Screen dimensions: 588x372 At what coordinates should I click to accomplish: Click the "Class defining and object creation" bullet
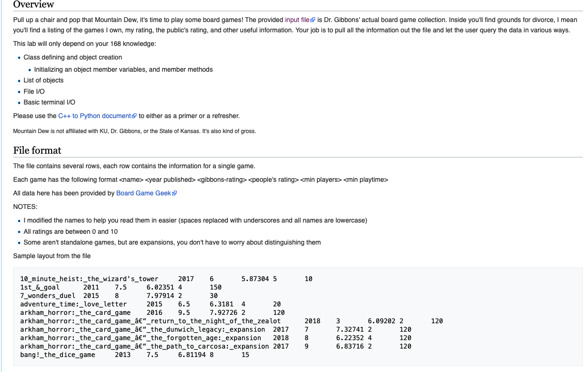(73, 57)
